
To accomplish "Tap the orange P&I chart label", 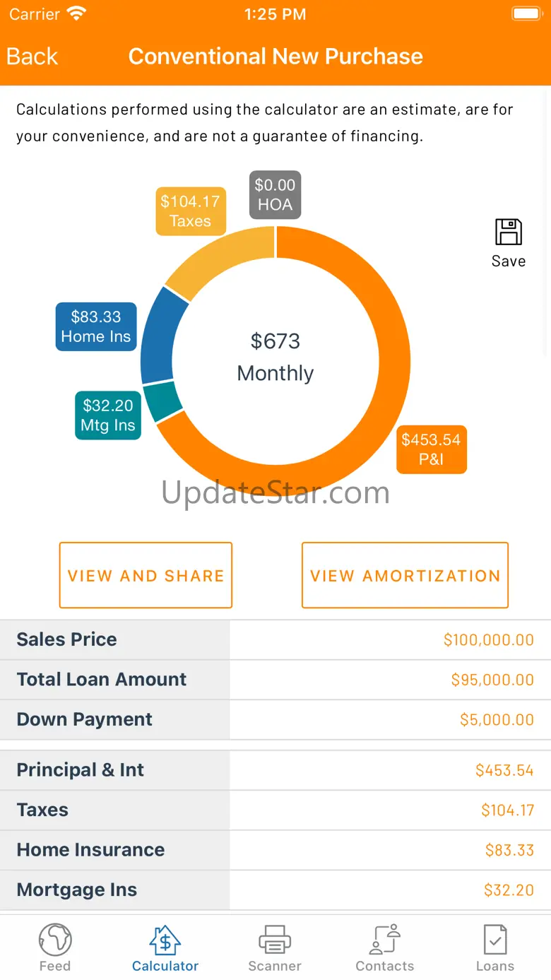I will pyautogui.click(x=431, y=449).
